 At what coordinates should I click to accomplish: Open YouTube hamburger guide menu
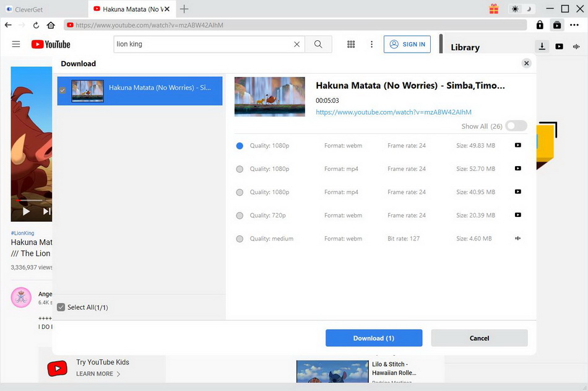click(x=16, y=44)
